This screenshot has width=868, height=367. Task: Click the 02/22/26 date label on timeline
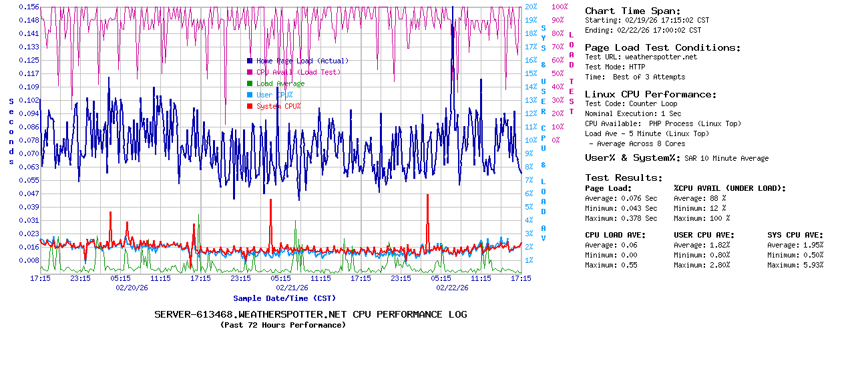[452, 288]
